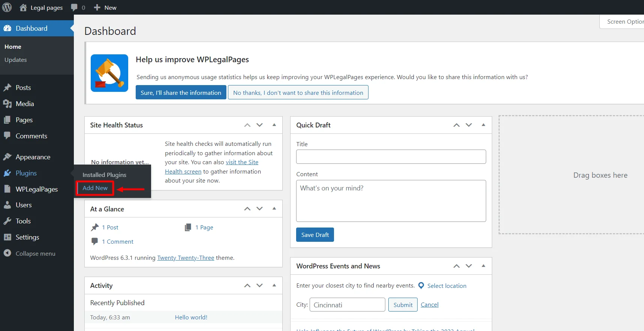Click the Collapse menu arrow icon
The width and height of the screenshot is (644, 331).
[x=7, y=253]
